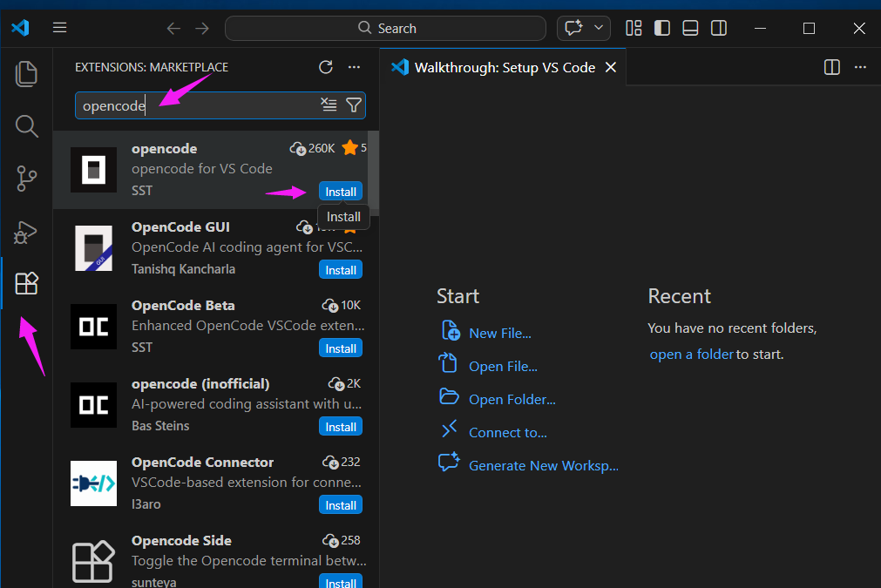The height and width of the screenshot is (588, 881).
Task: Click the Extensions icon in activity bar
Action: pos(27,283)
